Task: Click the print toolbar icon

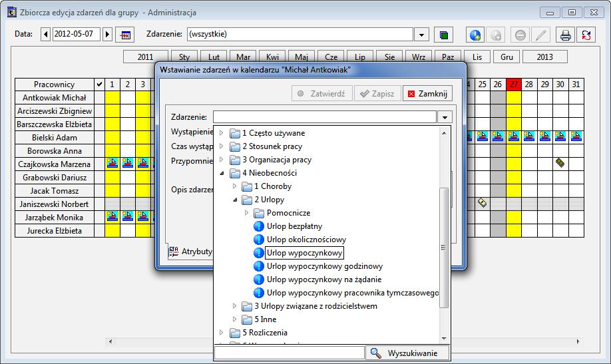Action: pos(566,35)
